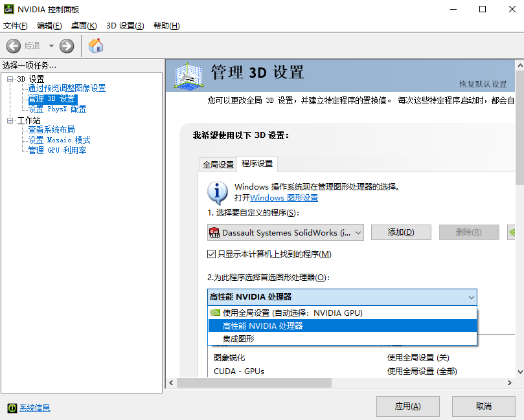The image size is (524, 420).
Task: Maximize the NVIDIA control panel window
Action: coord(483,9)
